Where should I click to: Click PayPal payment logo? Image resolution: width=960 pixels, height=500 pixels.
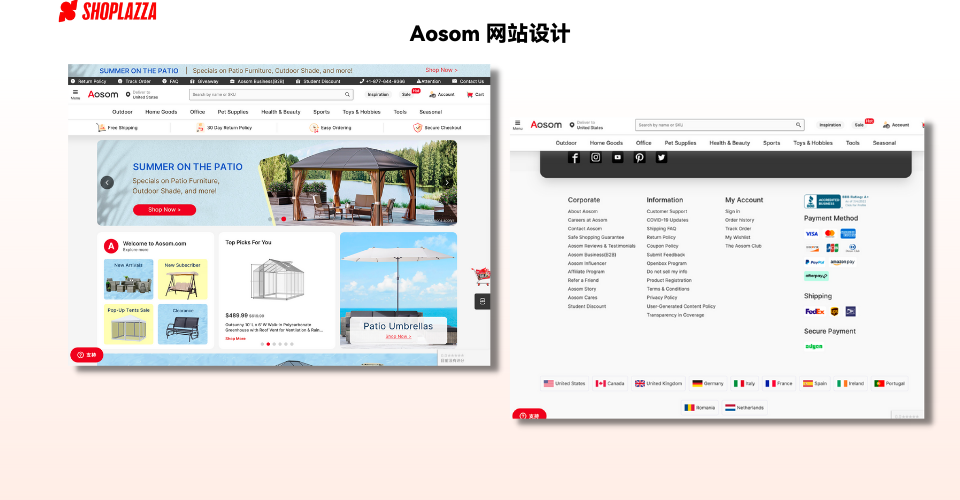click(815, 262)
